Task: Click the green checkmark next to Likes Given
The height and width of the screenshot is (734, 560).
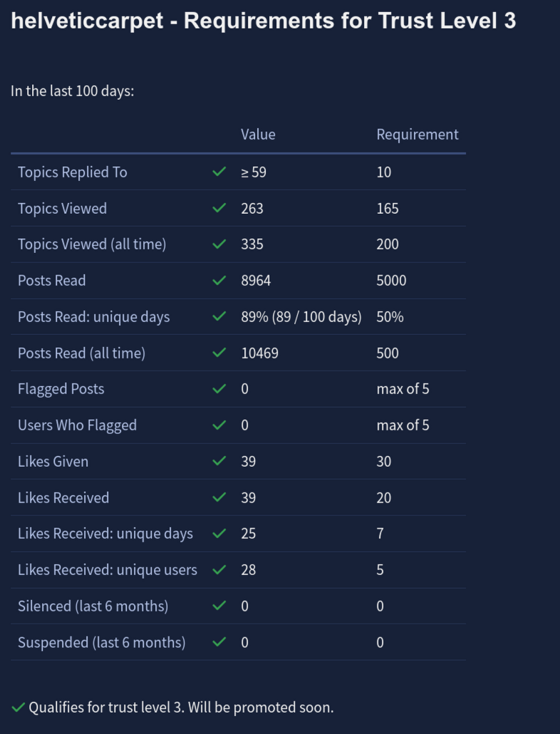Action: coord(219,461)
